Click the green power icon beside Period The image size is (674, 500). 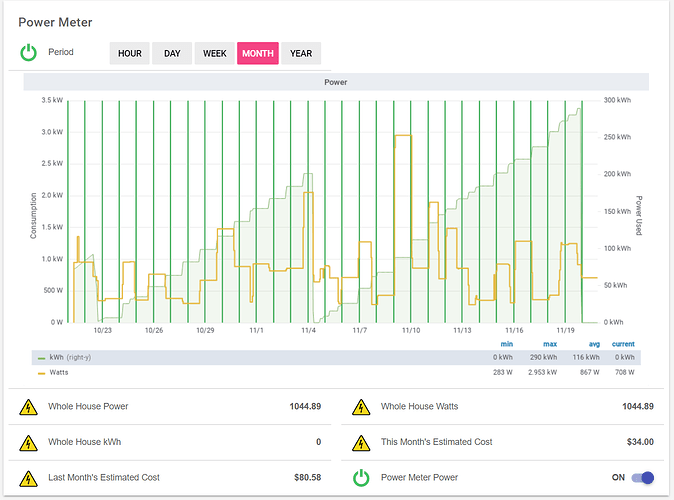pyautogui.click(x=29, y=52)
